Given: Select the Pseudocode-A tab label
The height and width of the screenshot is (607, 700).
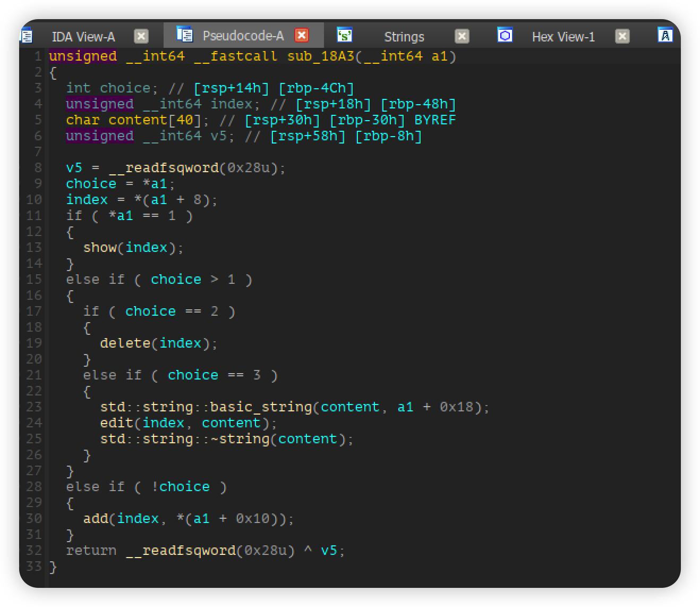Looking at the screenshot, I should 243,36.
